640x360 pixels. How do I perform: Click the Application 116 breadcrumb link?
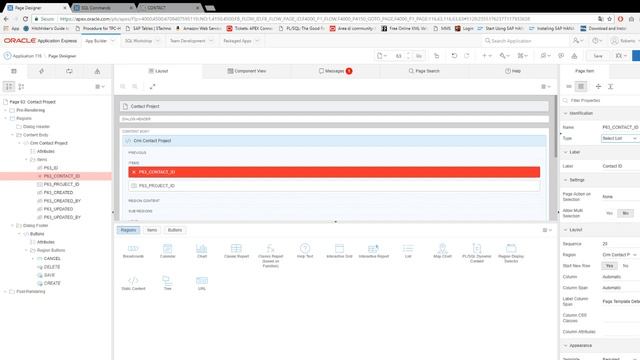tap(27, 56)
